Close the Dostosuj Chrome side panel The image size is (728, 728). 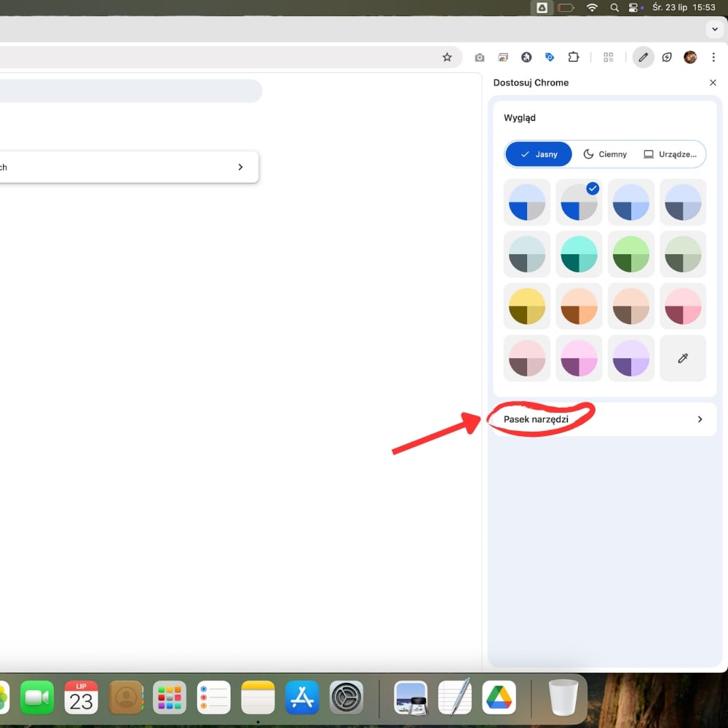coord(713,83)
